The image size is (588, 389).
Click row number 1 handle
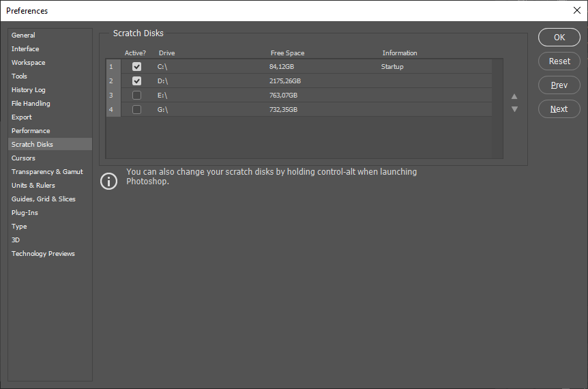(x=113, y=67)
